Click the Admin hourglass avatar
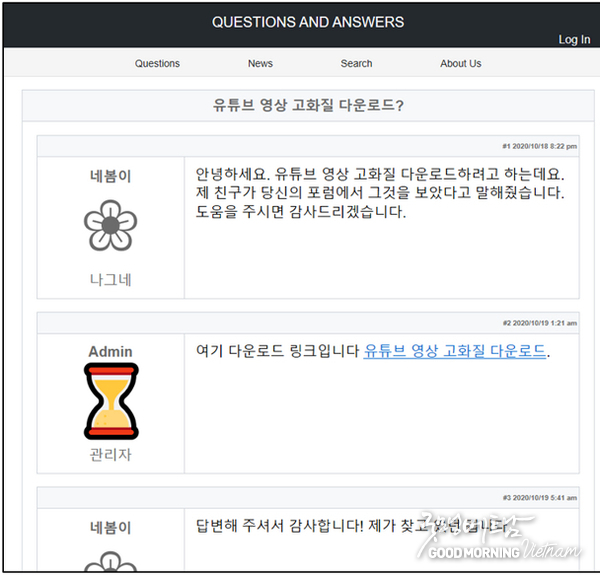600x577 pixels. click(111, 401)
